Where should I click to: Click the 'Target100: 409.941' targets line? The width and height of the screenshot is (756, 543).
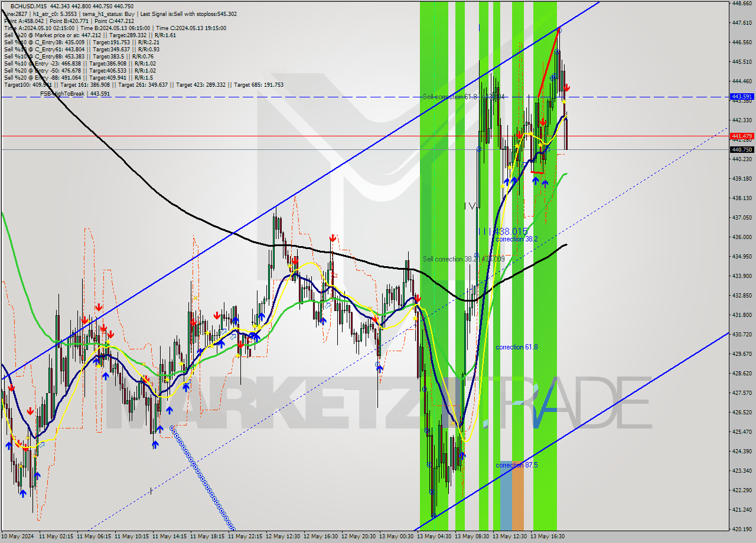pos(144,84)
